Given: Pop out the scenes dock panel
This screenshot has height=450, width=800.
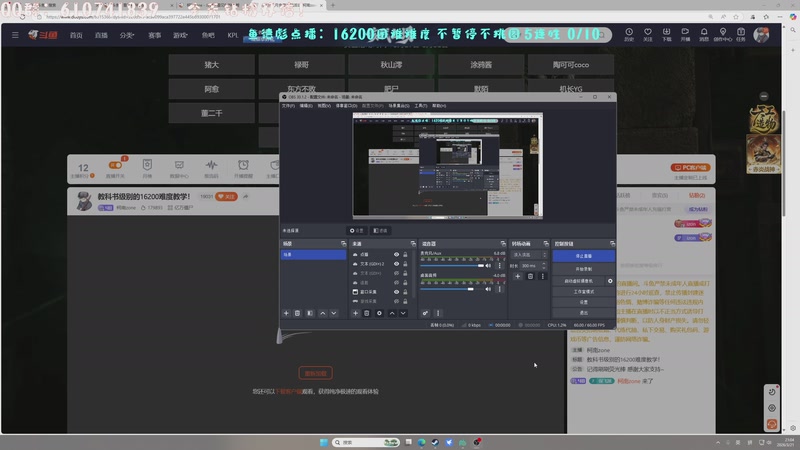Looking at the screenshot, I should (343, 244).
